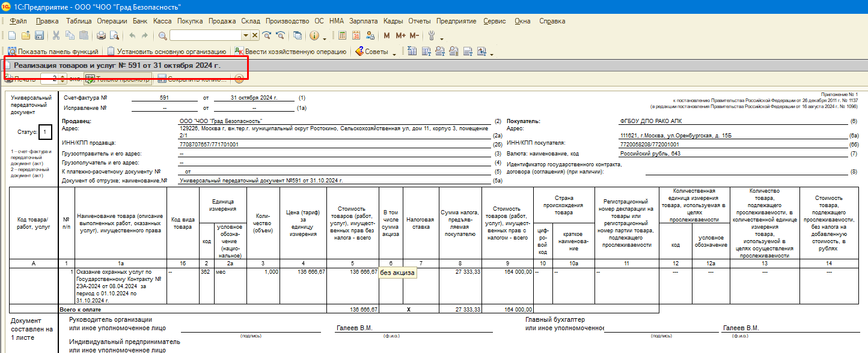Viewport: 868px width, 353px height.
Task: Click the quantity cell '1,000'
Action: (264, 286)
